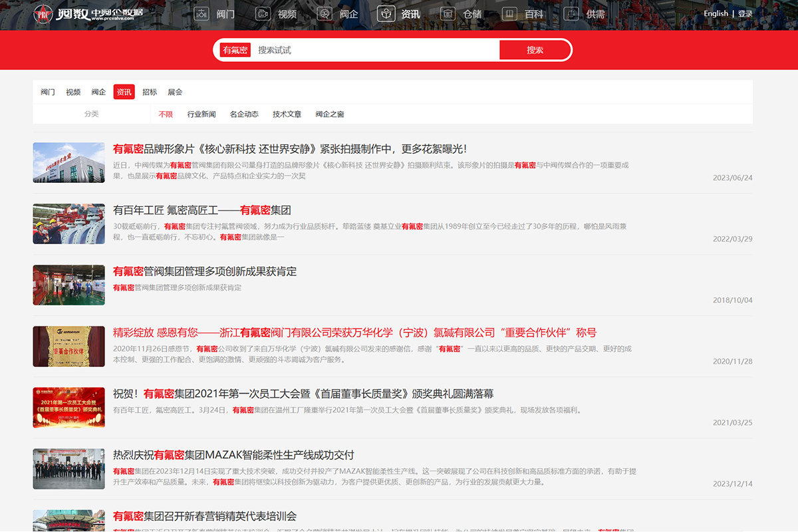Open thumbnail of 新春营销精英代表培训会 article
The image size is (798, 532).
coord(69,521)
